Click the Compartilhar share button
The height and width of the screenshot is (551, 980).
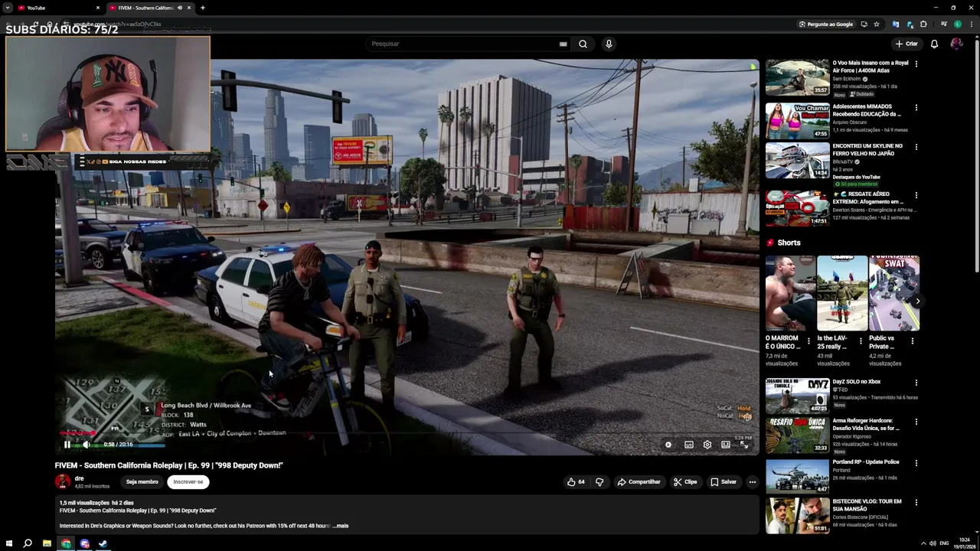[639, 482]
